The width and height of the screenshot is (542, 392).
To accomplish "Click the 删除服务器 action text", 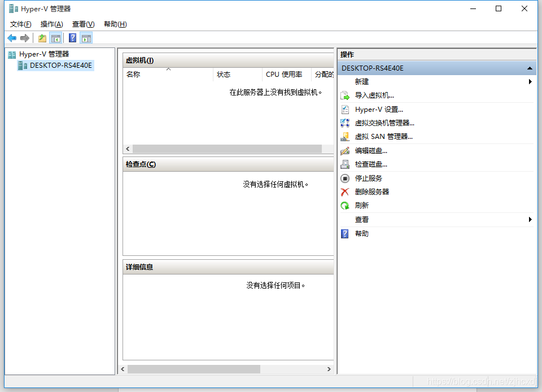I will click(x=372, y=192).
